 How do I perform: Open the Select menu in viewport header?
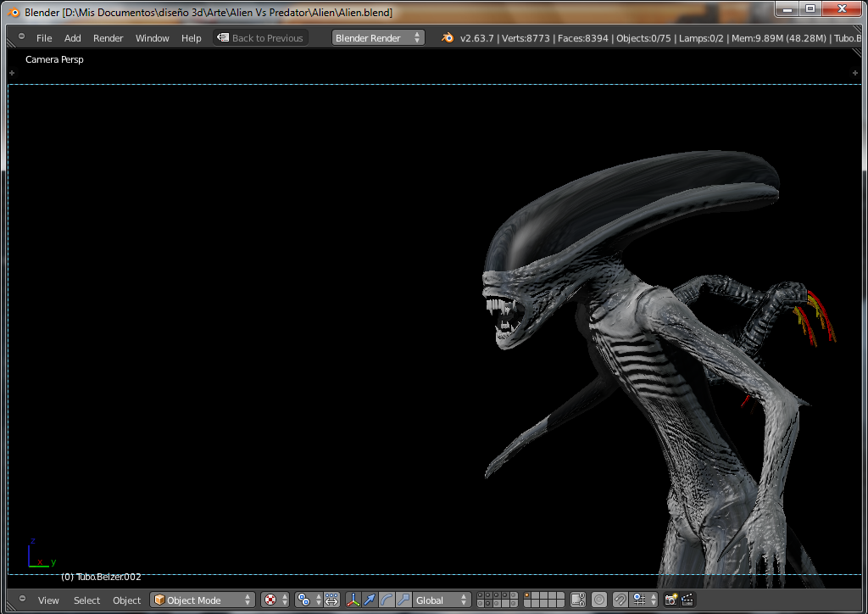86,600
